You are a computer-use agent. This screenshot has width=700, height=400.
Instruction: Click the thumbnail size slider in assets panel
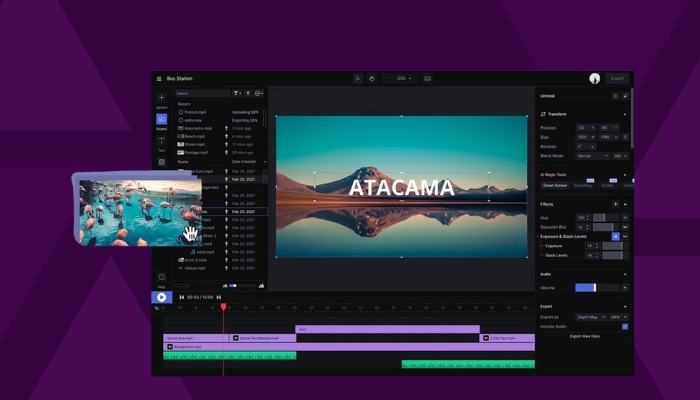pyautogui.click(x=243, y=286)
